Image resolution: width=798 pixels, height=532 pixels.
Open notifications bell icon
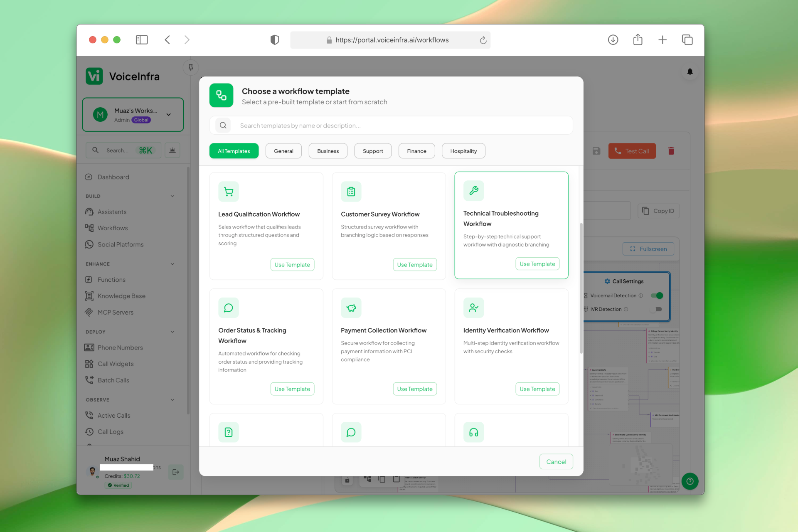690,71
